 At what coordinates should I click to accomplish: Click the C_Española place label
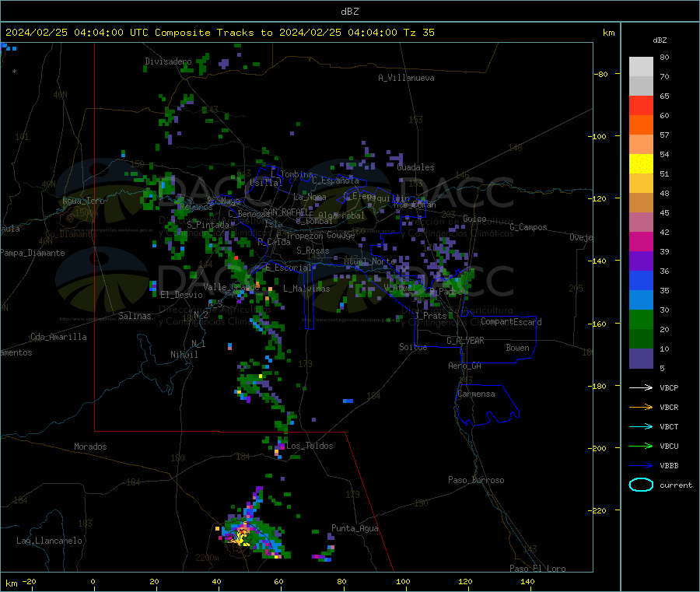click(335, 180)
